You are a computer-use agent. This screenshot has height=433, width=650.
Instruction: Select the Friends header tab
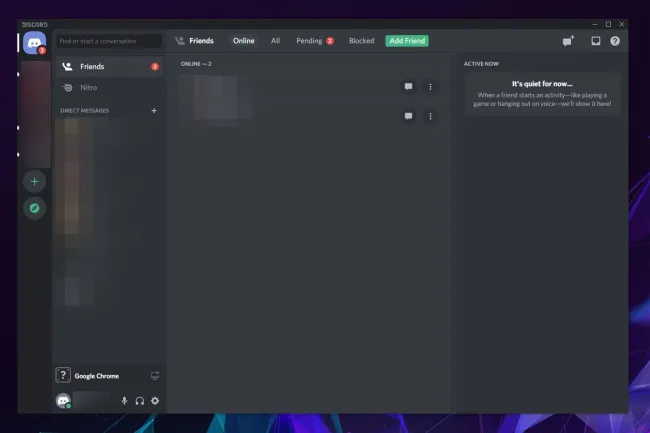click(x=194, y=41)
